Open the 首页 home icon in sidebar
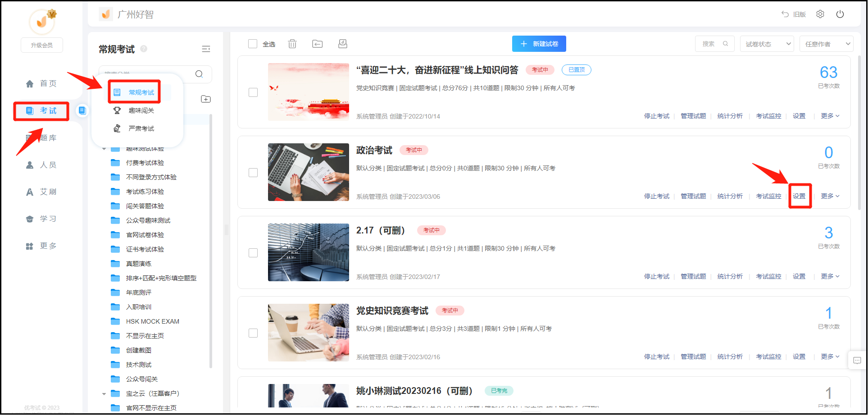868x416 pixels. [x=30, y=84]
